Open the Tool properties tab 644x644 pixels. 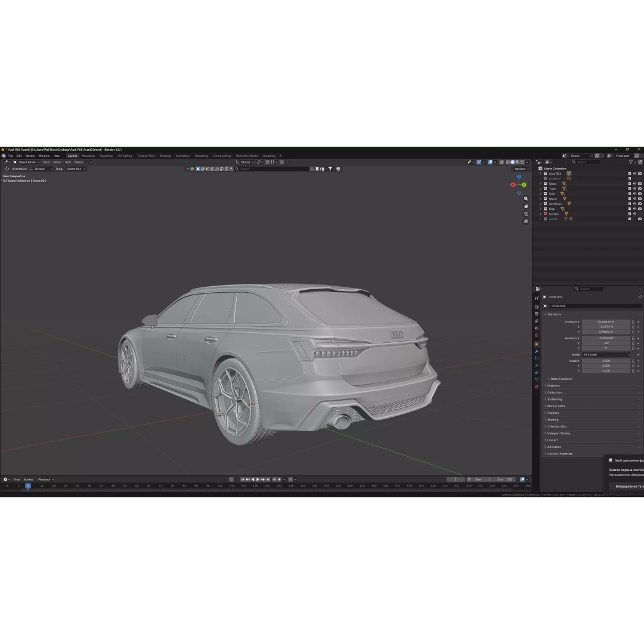tap(537, 298)
